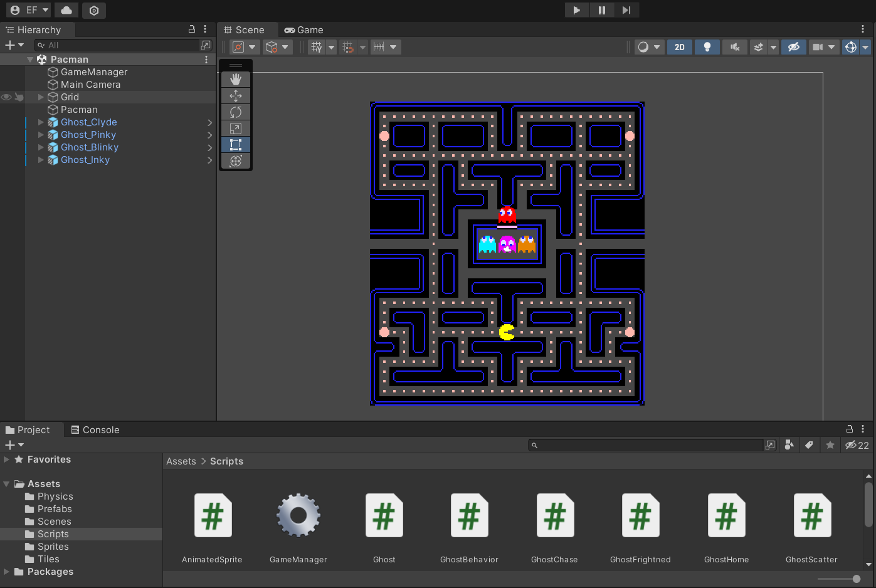Select the Hand view tool
Viewport: 876px width, 588px height.
(236, 79)
